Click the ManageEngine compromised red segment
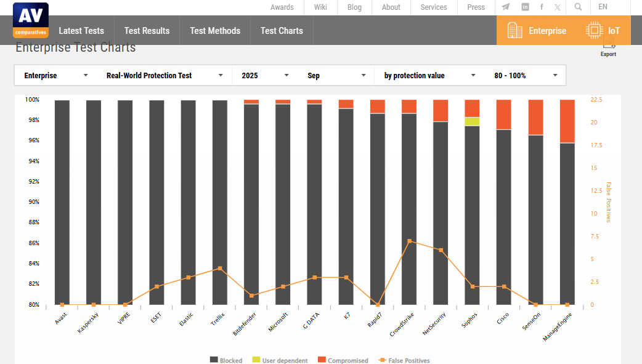Image resolution: width=642 pixels, height=364 pixels. coord(567,121)
